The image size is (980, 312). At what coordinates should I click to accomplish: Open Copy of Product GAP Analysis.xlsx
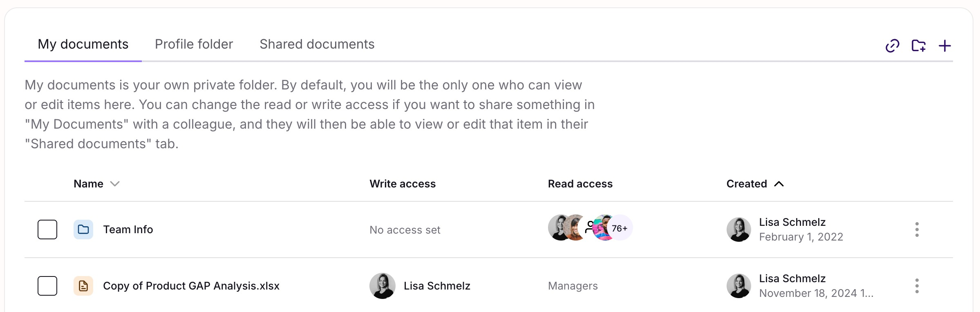(191, 286)
